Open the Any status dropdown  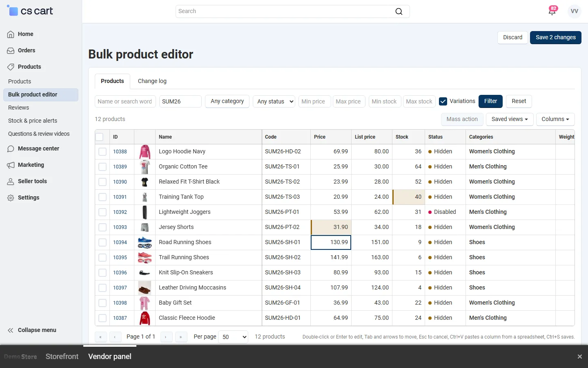coord(274,101)
